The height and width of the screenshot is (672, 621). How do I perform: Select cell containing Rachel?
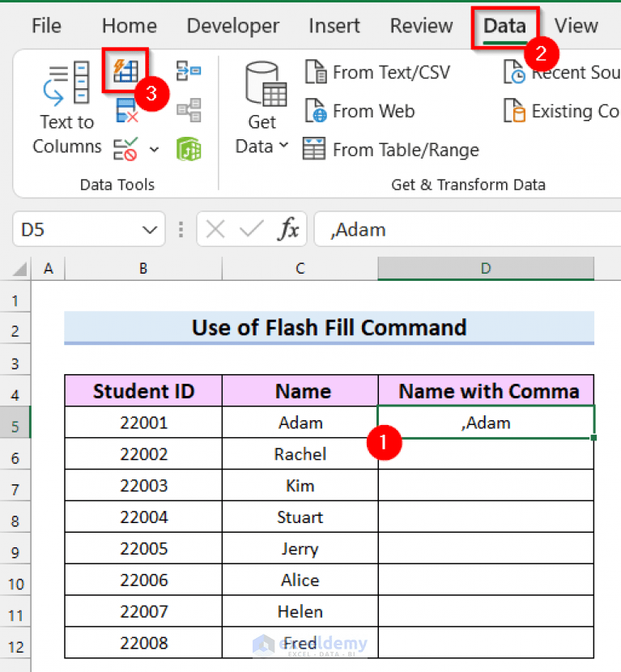(300, 453)
